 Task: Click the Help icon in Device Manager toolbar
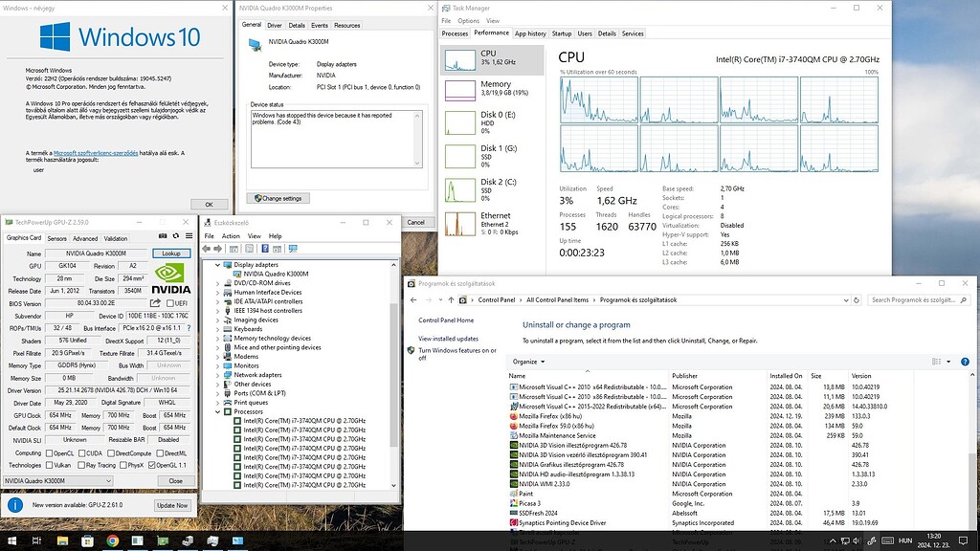point(264,250)
